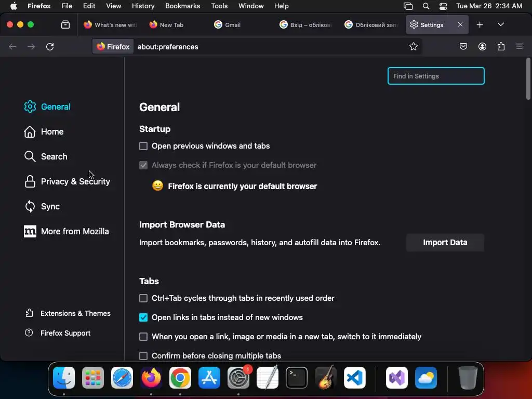Open the Extensions & Themes link

pos(68,313)
